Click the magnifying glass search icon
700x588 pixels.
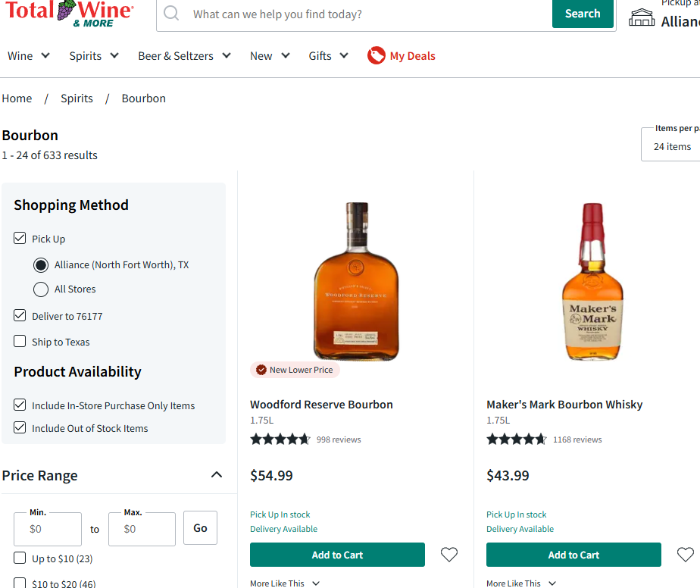coord(171,14)
